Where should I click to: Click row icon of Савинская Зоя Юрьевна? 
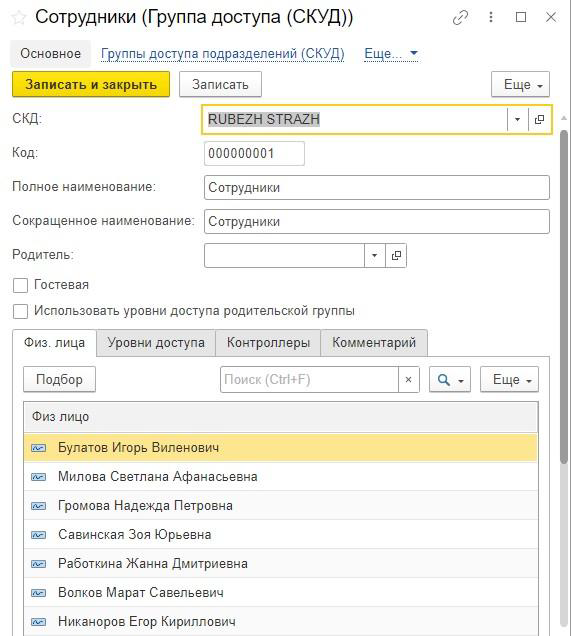click(39, 535)
